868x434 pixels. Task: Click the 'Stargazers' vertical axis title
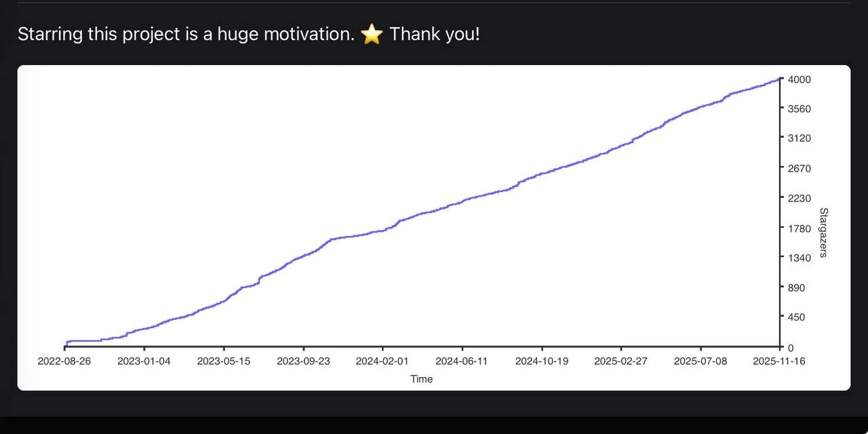coord(824,233)
